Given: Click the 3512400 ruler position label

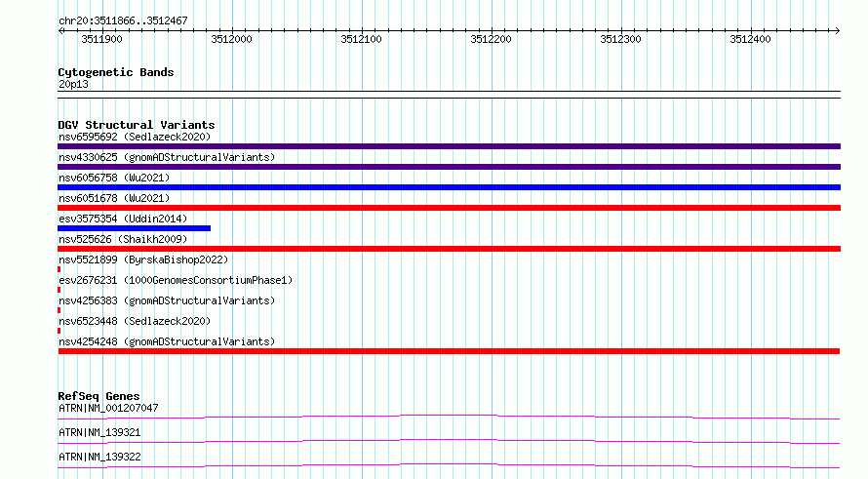Looking at the screenshot, I should click(750, 39).
